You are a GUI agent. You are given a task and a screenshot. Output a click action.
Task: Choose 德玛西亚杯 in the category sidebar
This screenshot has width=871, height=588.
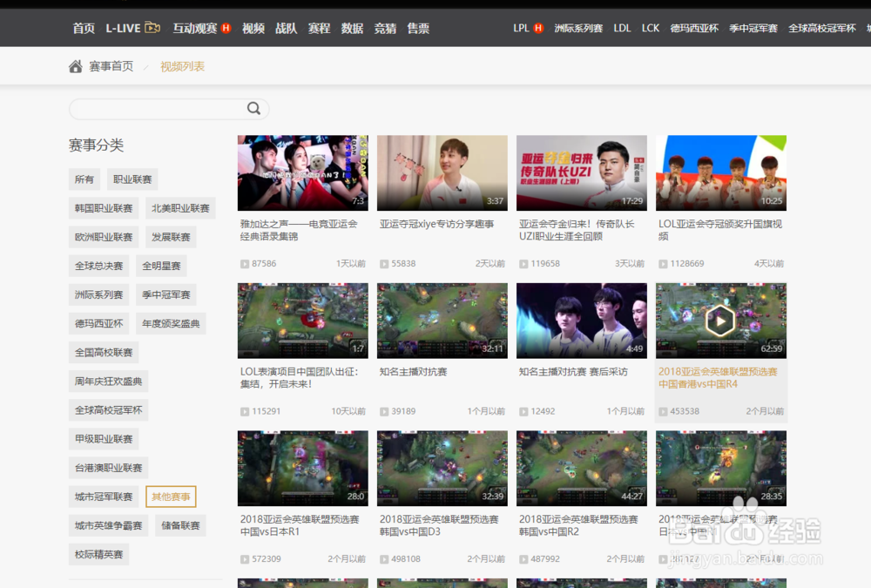point(99,323)
